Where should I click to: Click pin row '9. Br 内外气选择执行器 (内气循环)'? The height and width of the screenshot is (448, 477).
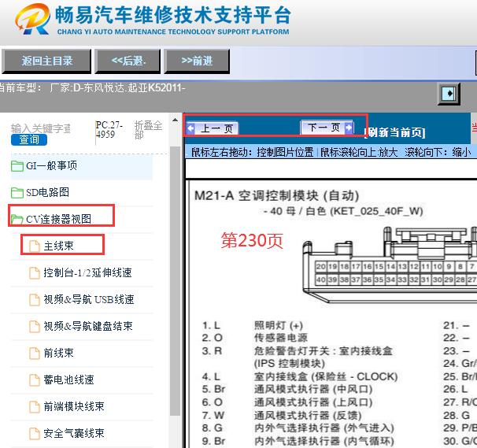tap(298, 441)
